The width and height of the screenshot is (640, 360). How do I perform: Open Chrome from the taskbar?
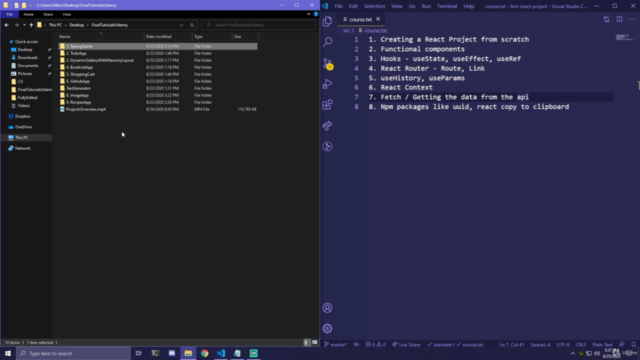coord(204,353)
